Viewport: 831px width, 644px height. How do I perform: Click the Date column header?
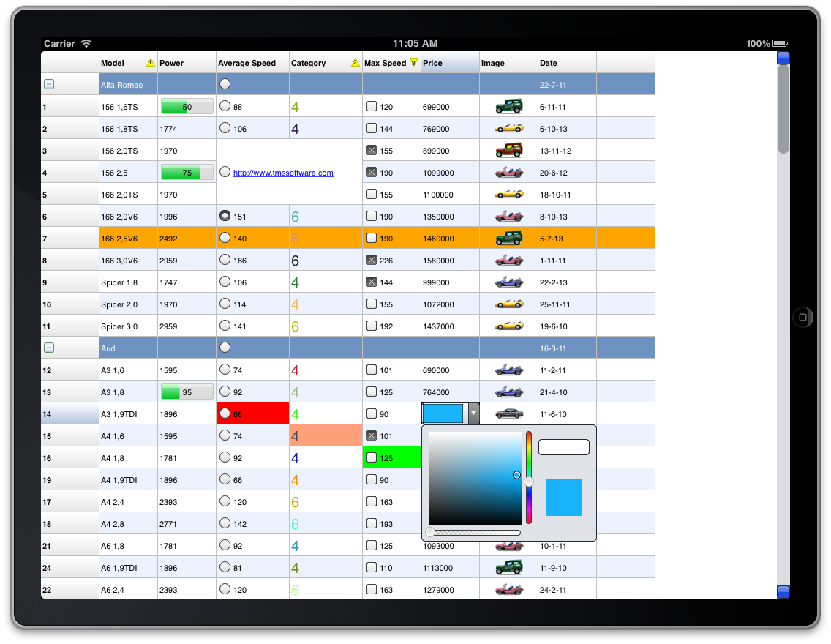[x=566, y=63]
